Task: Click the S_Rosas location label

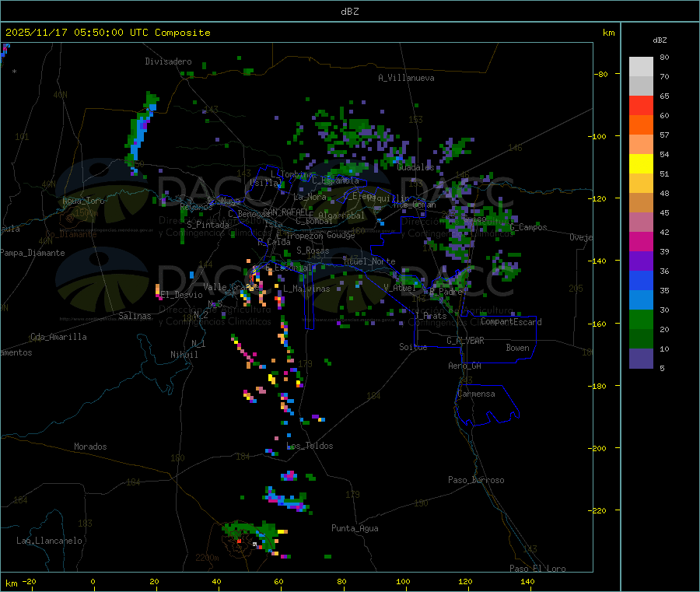Action: [313, 250]
